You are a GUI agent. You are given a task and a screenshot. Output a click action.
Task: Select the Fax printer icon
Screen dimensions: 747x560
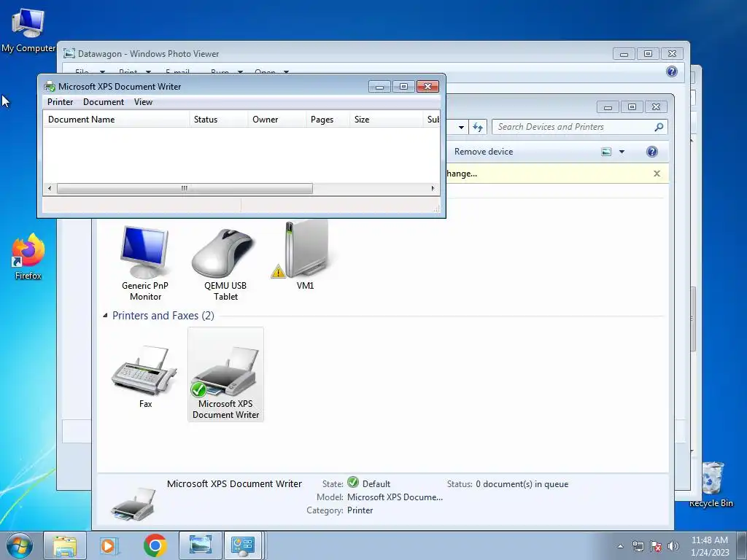(x=145, y=377)
